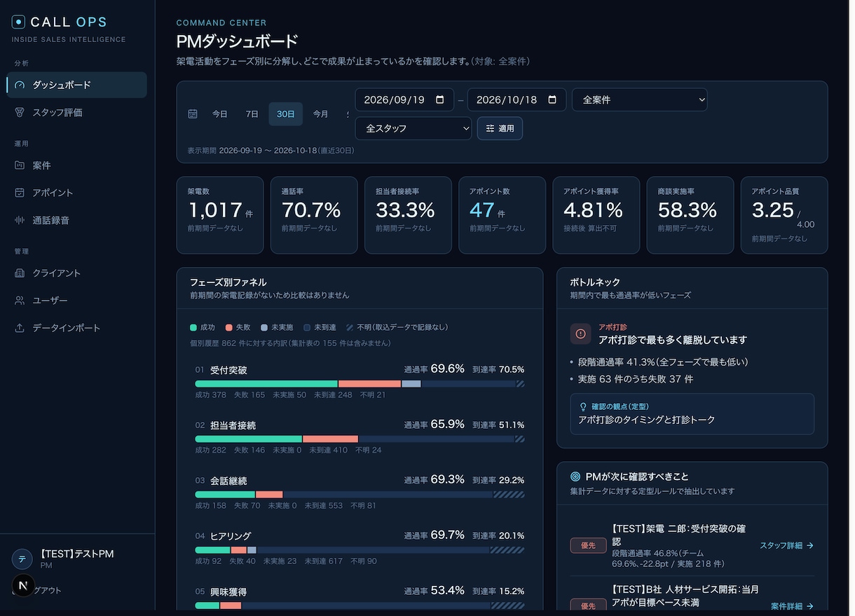The height and width of the screenshot is (616, 855).
Task: Click the 受付突破 funnel progress bar
Action: [x=360, y=384]
